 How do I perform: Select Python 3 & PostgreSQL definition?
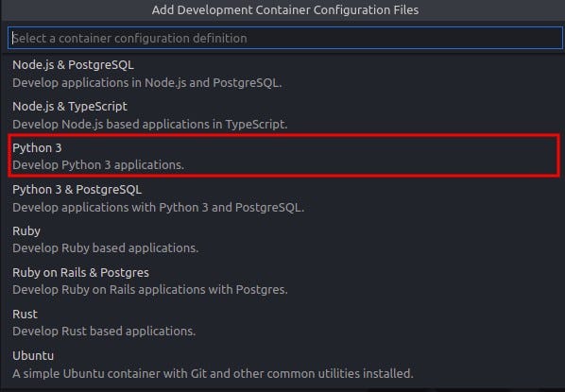[282, 198]
